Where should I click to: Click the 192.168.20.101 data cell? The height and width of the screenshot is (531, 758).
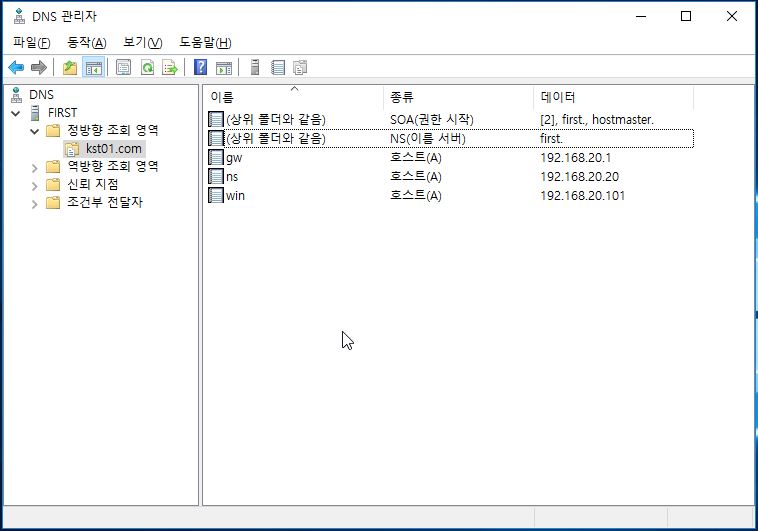[x=583, y=195]
